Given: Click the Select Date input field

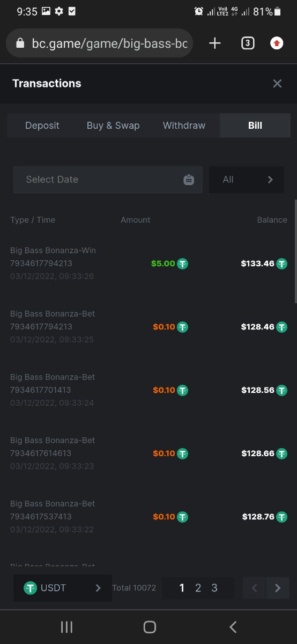Looking at the screenshot, I should point(108,180).
